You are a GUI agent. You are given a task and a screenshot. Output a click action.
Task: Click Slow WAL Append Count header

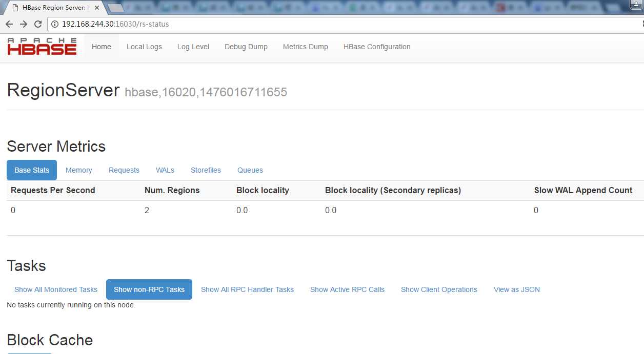[x=583, y=190]
